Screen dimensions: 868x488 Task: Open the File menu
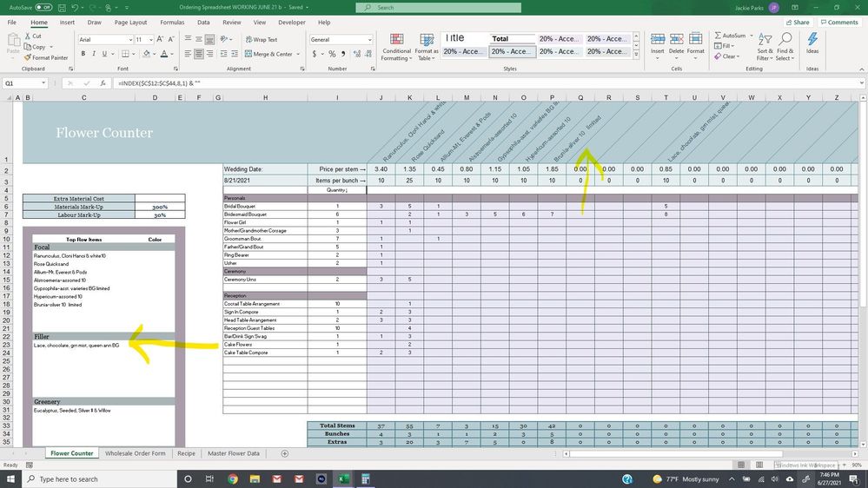click(x=11, y=23)
